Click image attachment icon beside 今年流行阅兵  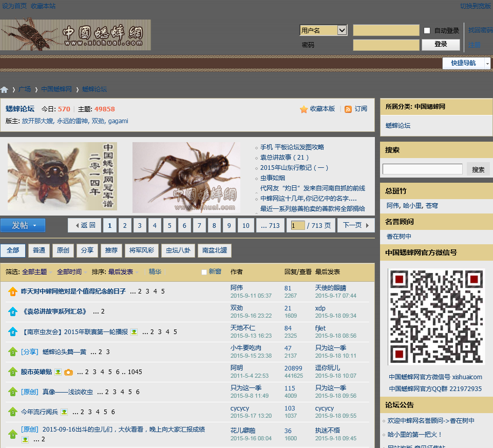[x=64, y=412]
